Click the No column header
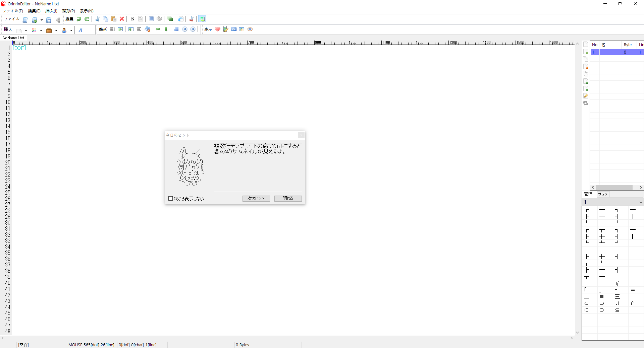The image size is (644, 348). [595, 45]
